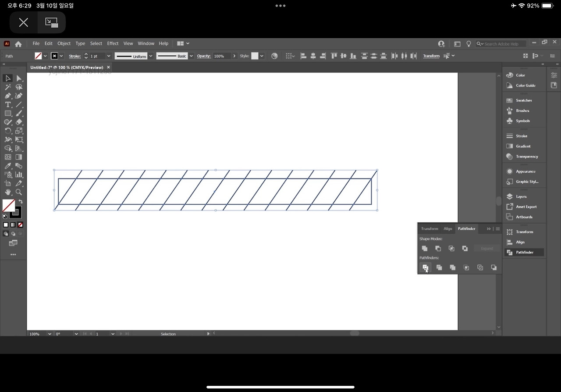Image resolution: width=561 pixels, height=392 pixels.
Task: Open the Basic brush definition dropdown
Action: pyautogui.click(x=191, y=56)
